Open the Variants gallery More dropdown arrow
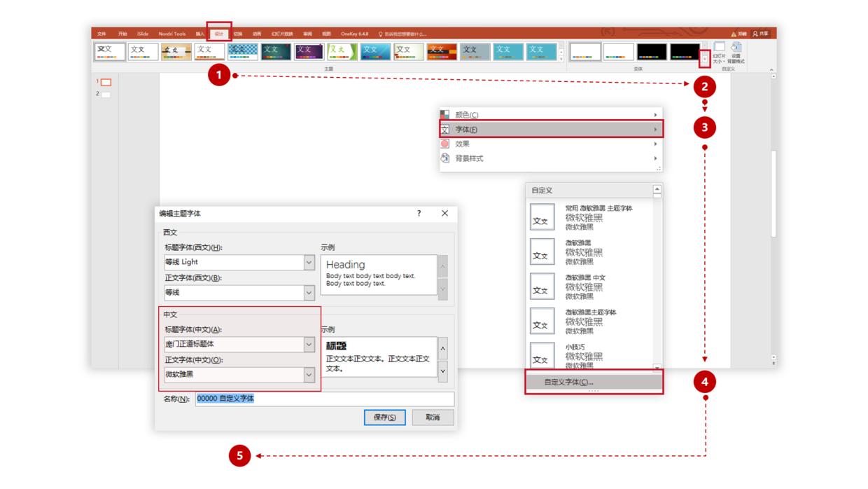This screenshot has width=868, height=489. [x=705, y=58]
